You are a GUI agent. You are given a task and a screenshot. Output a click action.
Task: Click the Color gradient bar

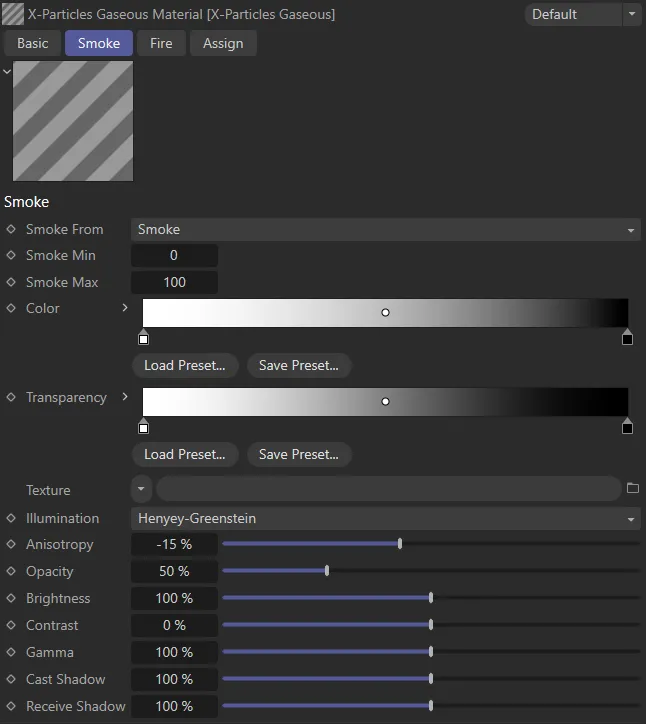point(385,313)
